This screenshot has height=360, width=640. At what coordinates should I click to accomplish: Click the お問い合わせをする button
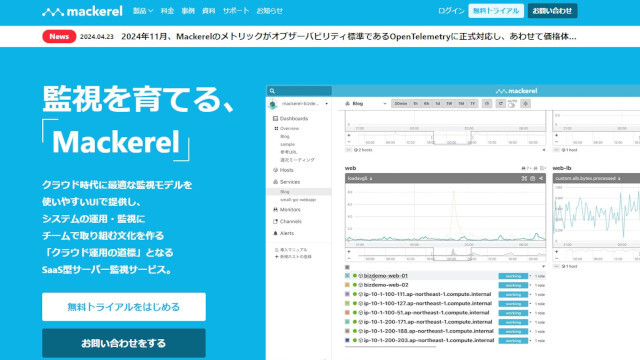click(124, 343)
